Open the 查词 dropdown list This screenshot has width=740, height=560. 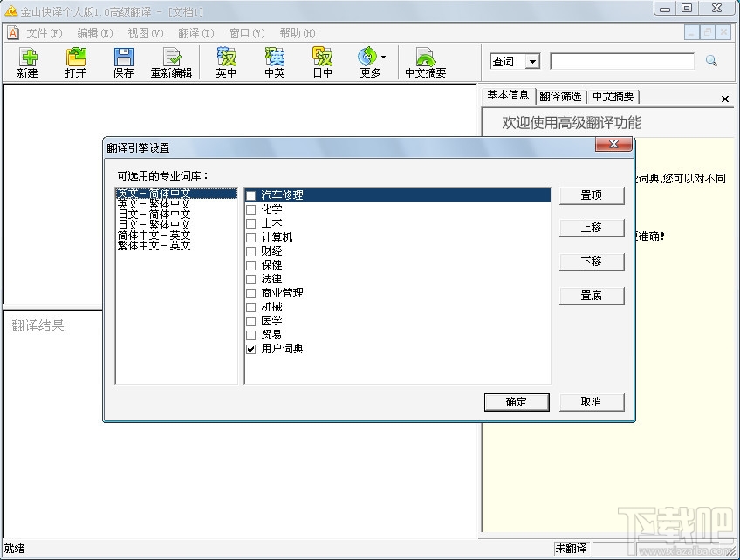(x=533, y=61)
